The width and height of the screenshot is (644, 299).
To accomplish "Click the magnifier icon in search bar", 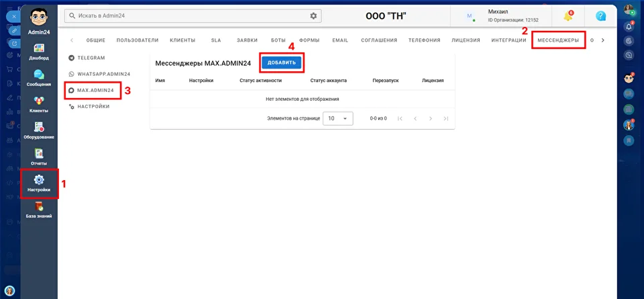I will [72, 15].
